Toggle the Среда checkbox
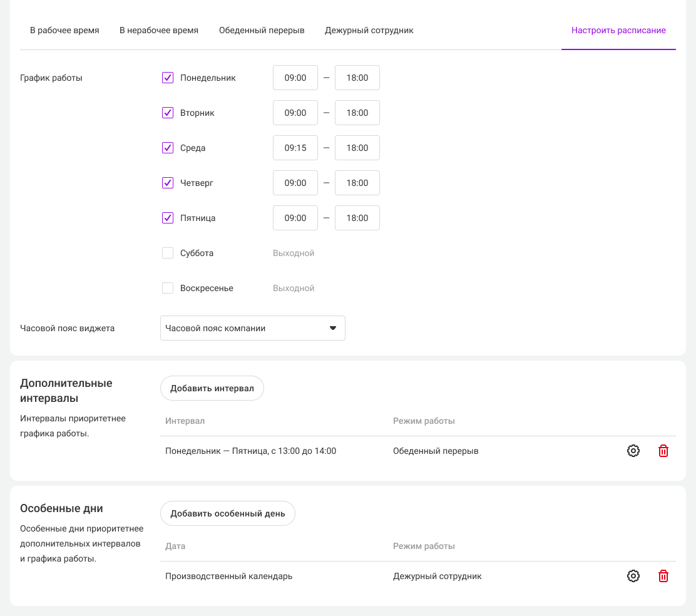This screenshot has height=616, width=696. [x=168, y=148]
